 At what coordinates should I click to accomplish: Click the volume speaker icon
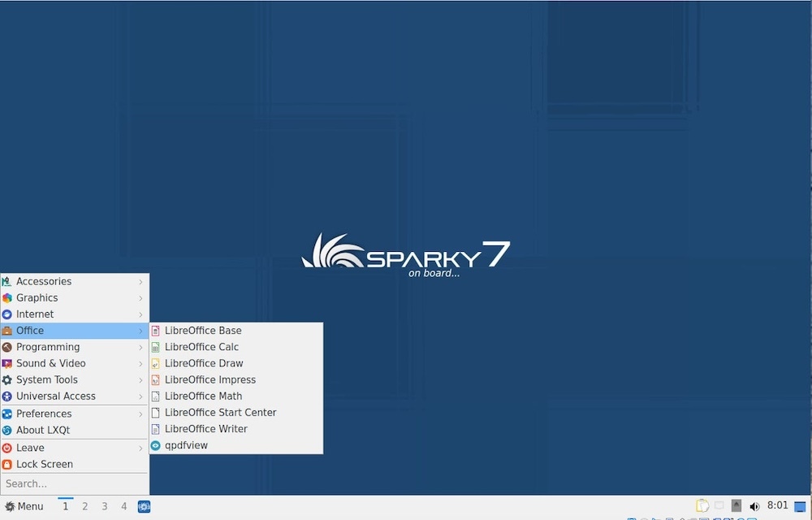tap(754, 506)
